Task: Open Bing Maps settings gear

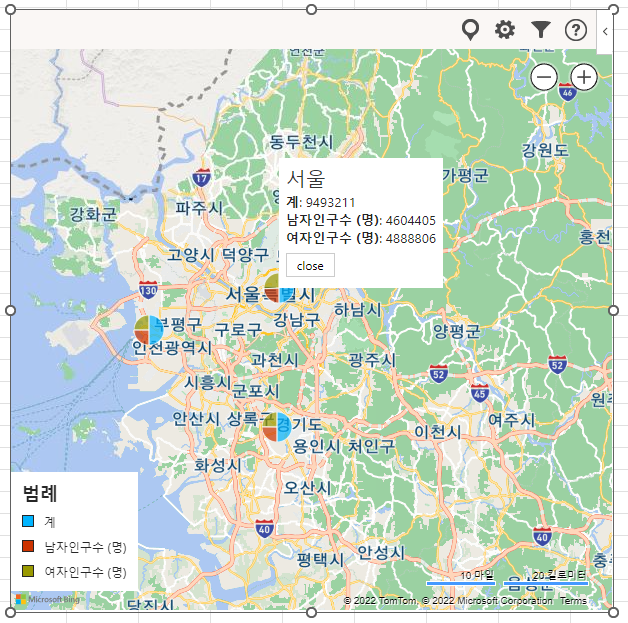Action: click(505, 30)
